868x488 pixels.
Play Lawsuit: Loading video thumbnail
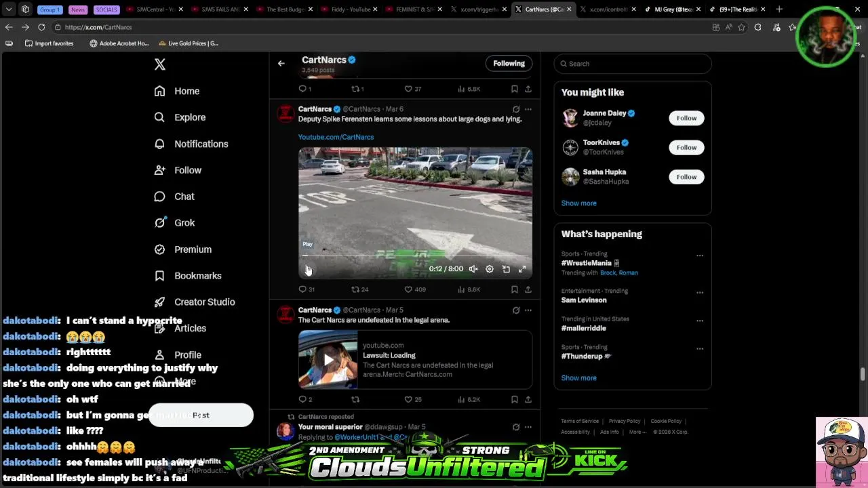point(328,360)
